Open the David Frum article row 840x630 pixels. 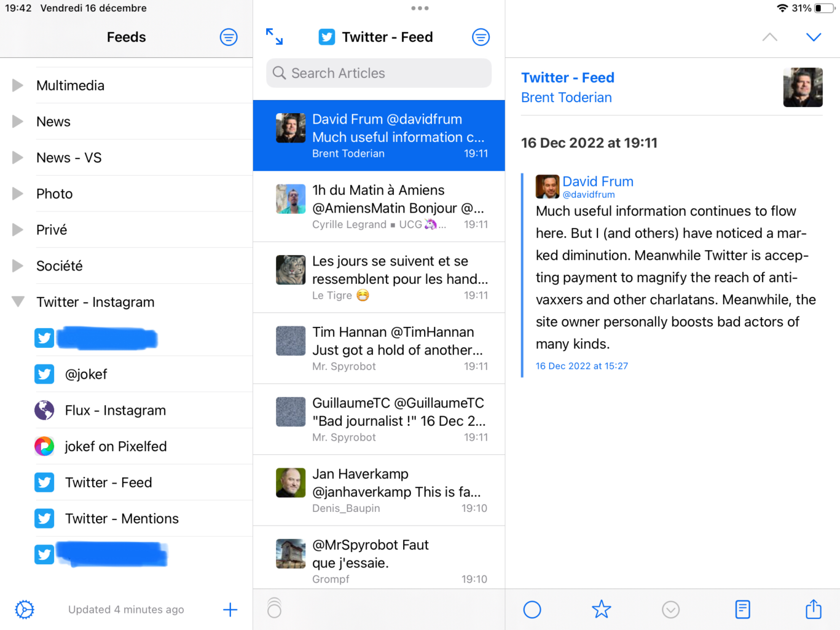(379, 135)
